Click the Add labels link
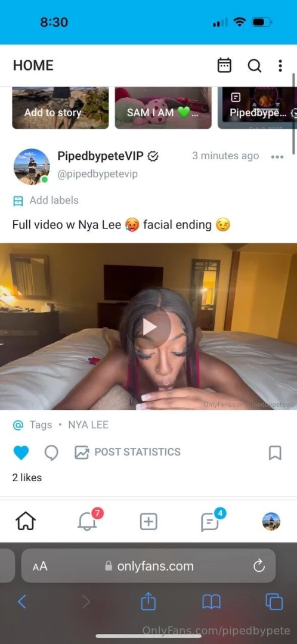This screenshot has height=644, width=297. pos(45,200)
